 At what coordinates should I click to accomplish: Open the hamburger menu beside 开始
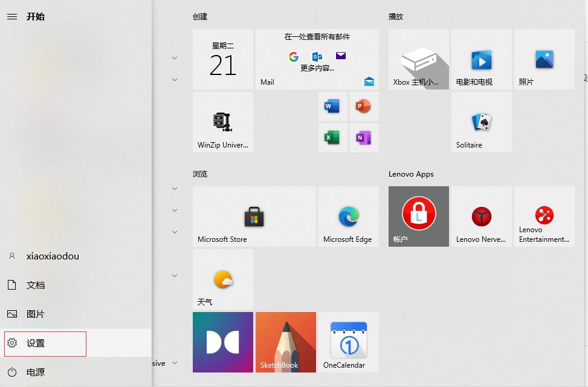12,16
